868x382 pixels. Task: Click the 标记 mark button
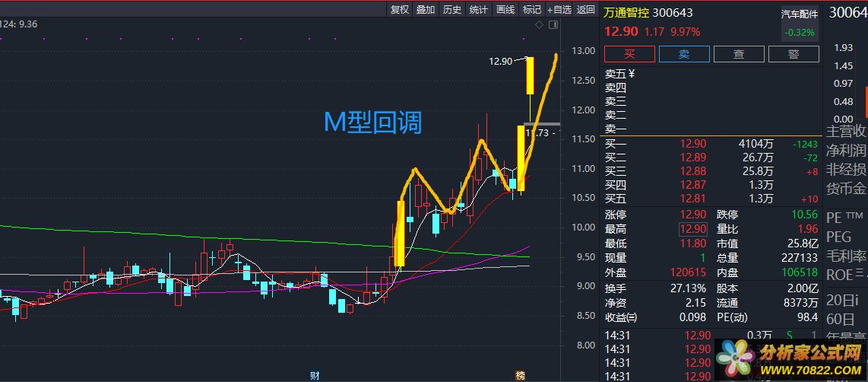point(532,9)
